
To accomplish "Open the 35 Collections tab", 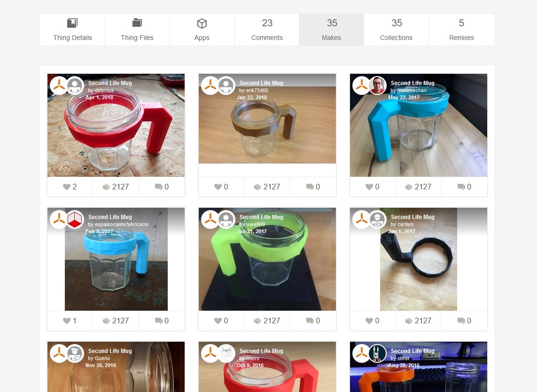I will [x=396, y=30].
